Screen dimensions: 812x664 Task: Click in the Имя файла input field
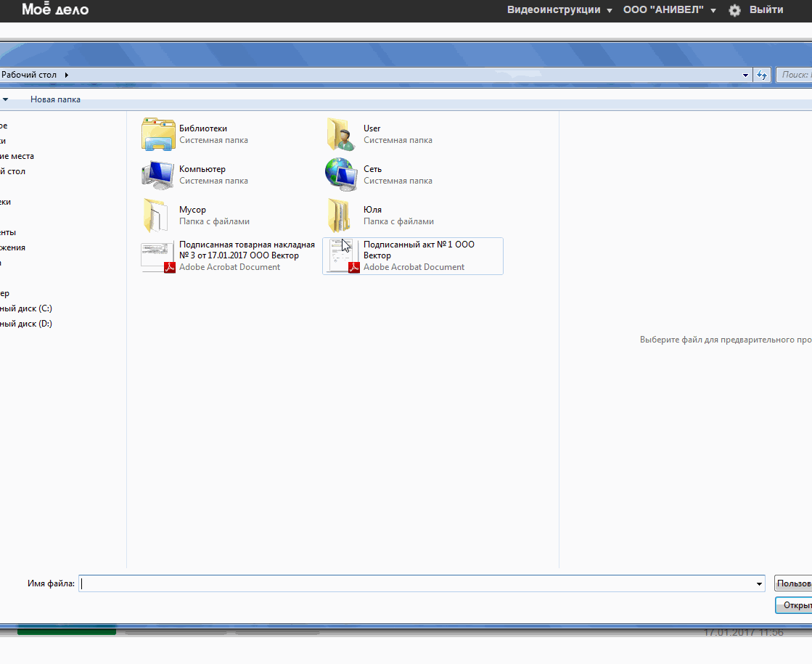tap(422, 583)
